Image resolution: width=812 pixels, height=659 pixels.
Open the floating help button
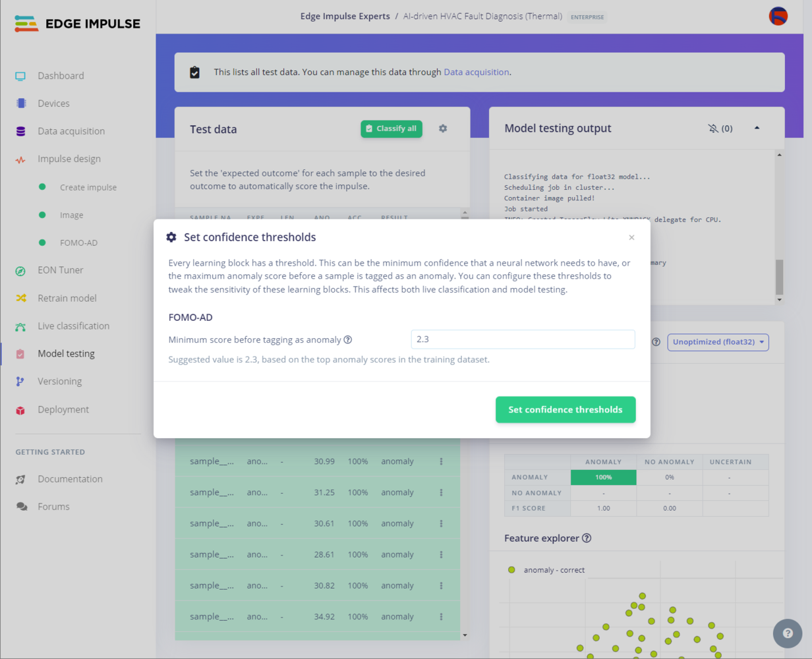coord(788,633)
